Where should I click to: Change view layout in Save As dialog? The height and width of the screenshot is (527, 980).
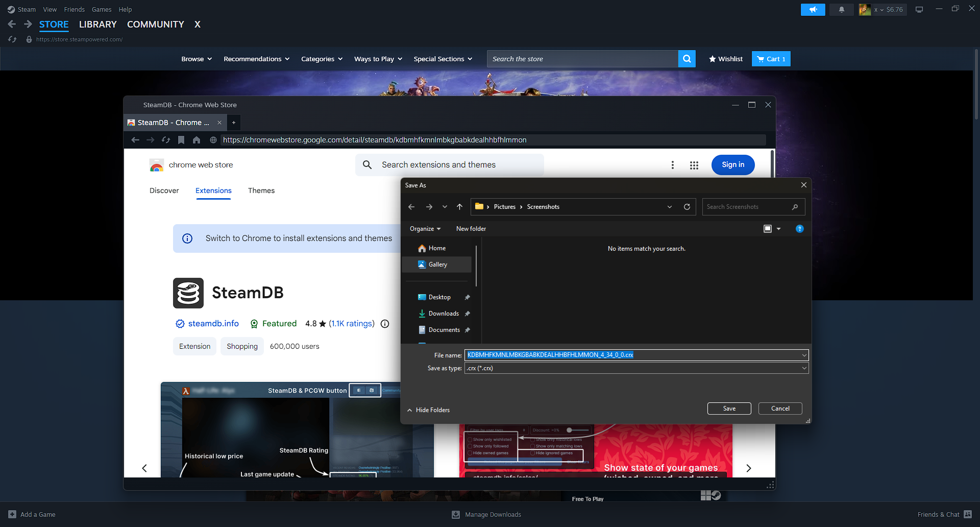click(x=768, y=229)
